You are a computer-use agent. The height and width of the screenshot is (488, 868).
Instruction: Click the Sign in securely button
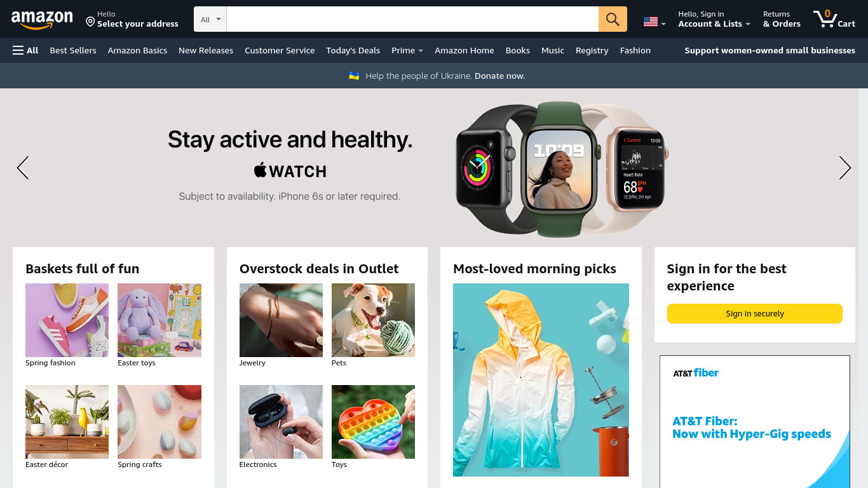(755, 313)
